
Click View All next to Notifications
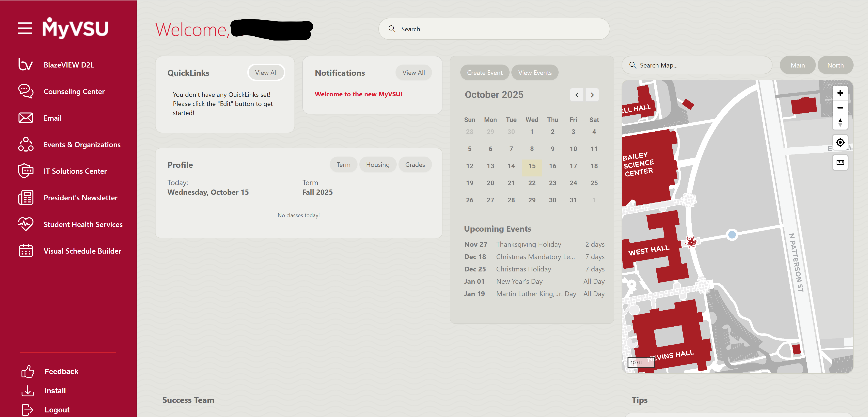click(413, 72)
